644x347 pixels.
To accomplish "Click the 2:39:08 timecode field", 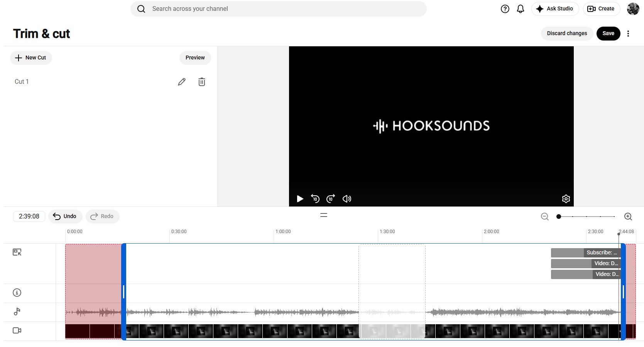I will tap(29, 217).
